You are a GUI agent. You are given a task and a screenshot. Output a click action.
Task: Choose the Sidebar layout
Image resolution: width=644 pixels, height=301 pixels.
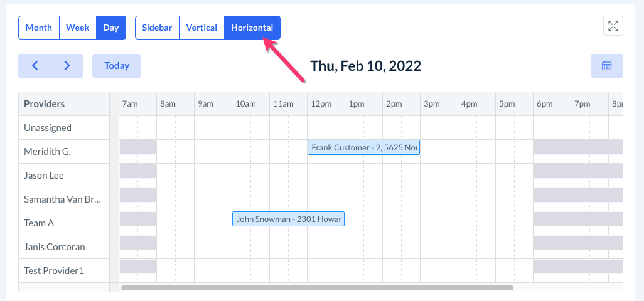click(x=157, y=28)
